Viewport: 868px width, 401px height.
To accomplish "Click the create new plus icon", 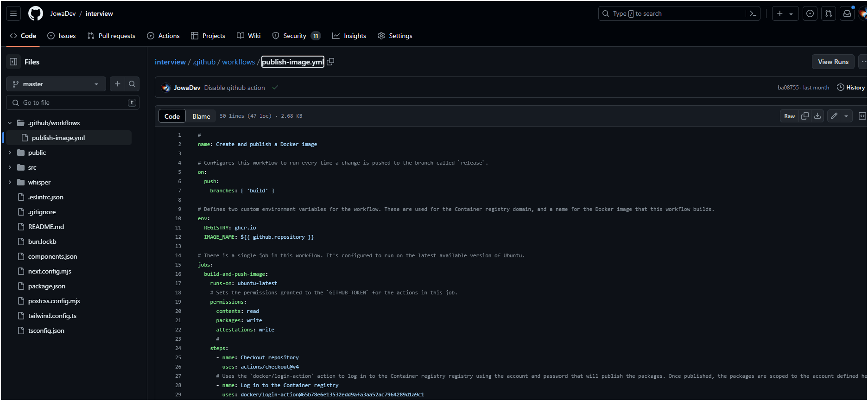I will click(780, 13).
